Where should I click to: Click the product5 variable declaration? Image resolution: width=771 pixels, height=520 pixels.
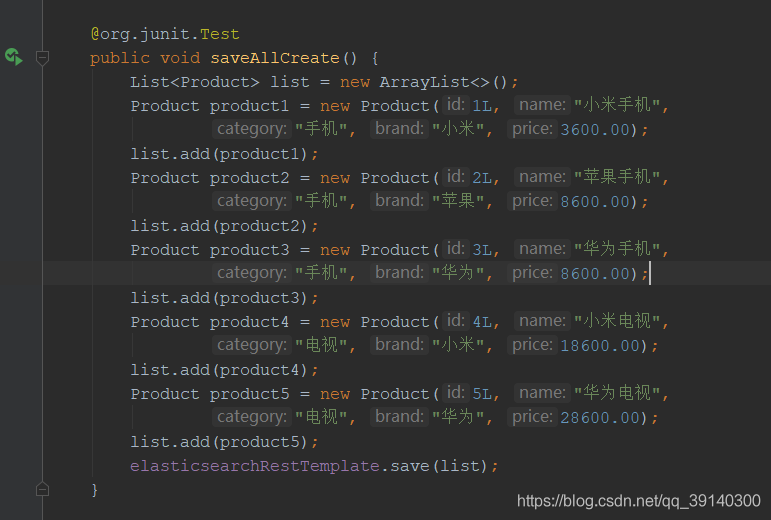[249, 394]
